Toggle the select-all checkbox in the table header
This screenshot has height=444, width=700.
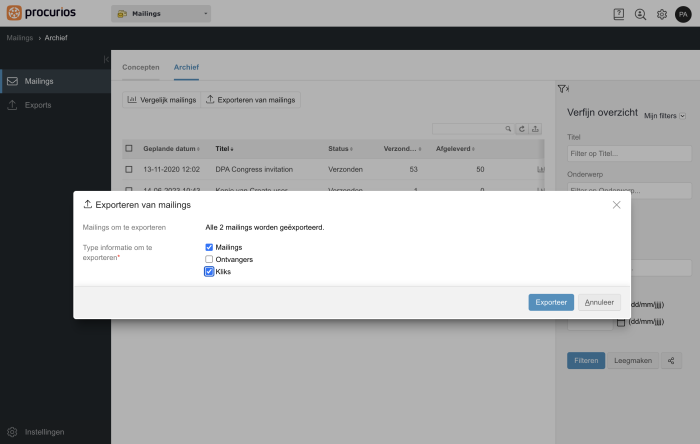click(x=129, y=149)
